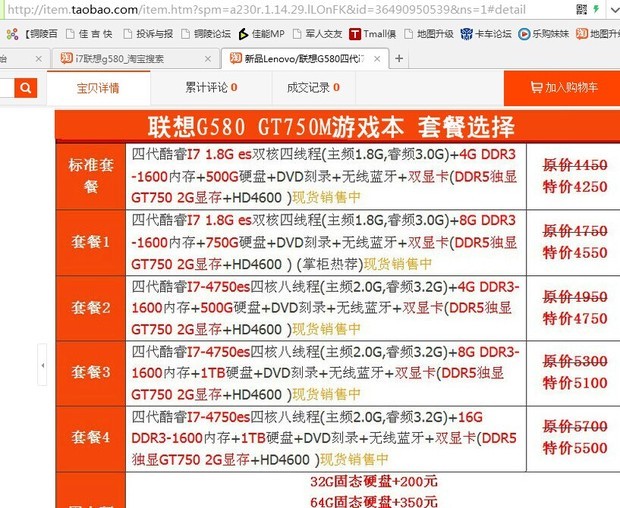Viewport: 620px width, 508px height.
Task: Close the i7联想g580_淘宝搜索 tab
Action: pyautogui.click(x=208, y=59)
